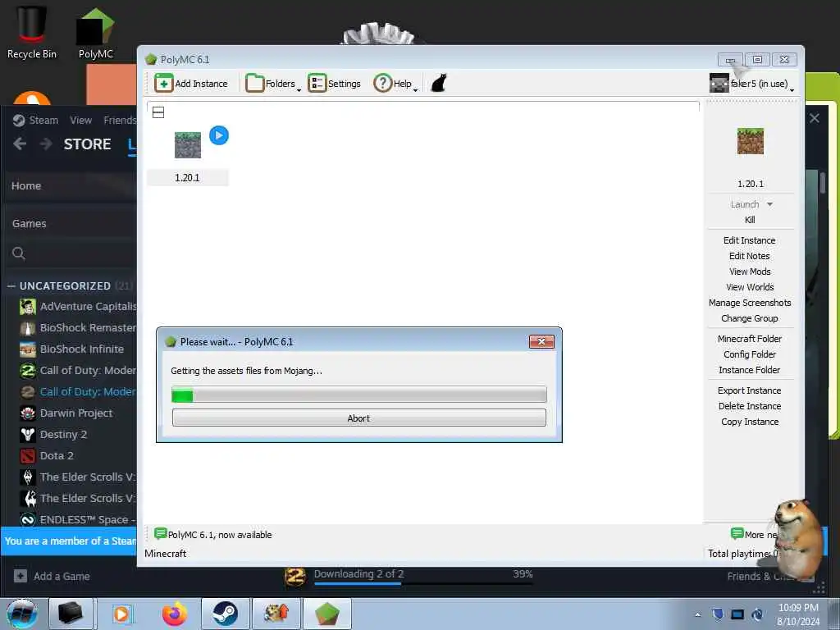Collapse the UNCATEGORIZED category
This screenshot has width=840, height=630.
click(x=11, y=286)
